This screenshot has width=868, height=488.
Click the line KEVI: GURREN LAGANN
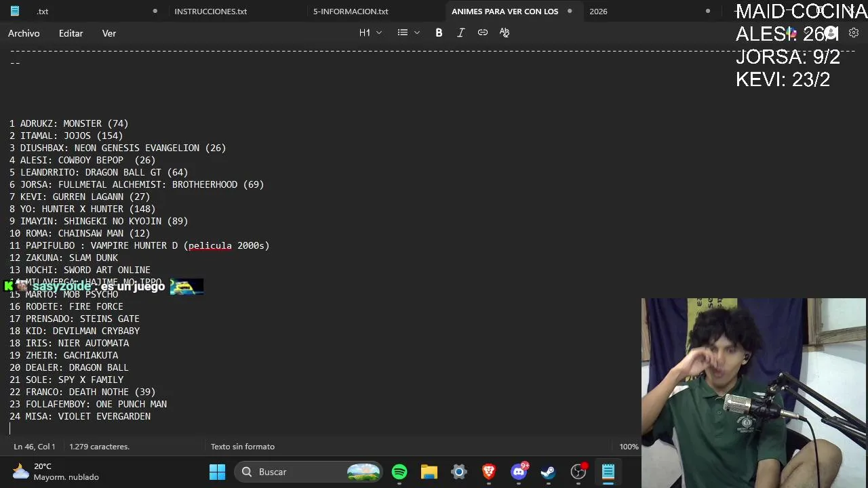(79, 197)
